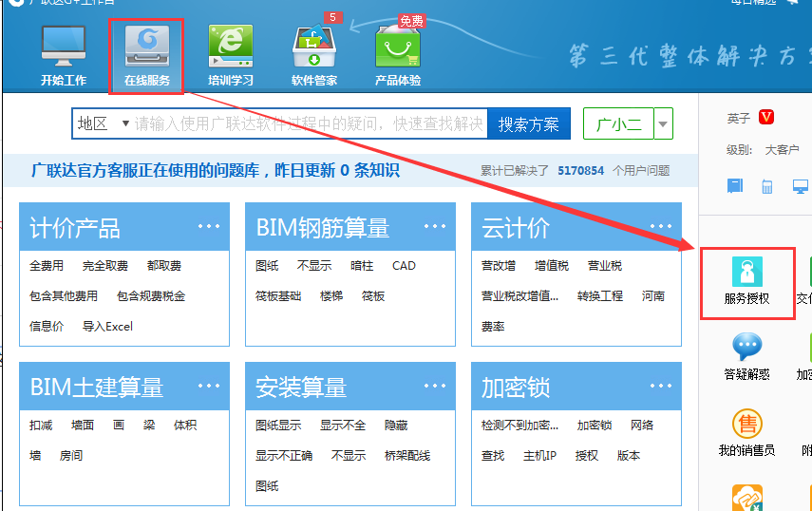Image resolution: width=812 pixels, height=511 pixels.
Task: Expand 安装算量 more options dots
Action: pyautogui.click(x=434, y=386)
